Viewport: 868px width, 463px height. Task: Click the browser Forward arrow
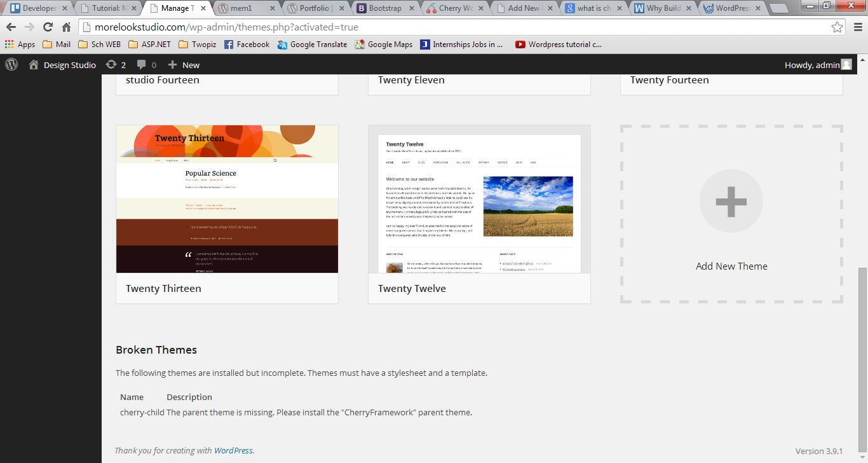tap(29, 27)
